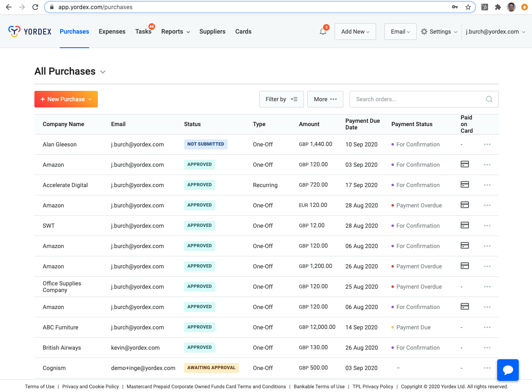Click card icon in GBP 1,200.00 Amazon row

pyautogui.click(x=465, y=266)
